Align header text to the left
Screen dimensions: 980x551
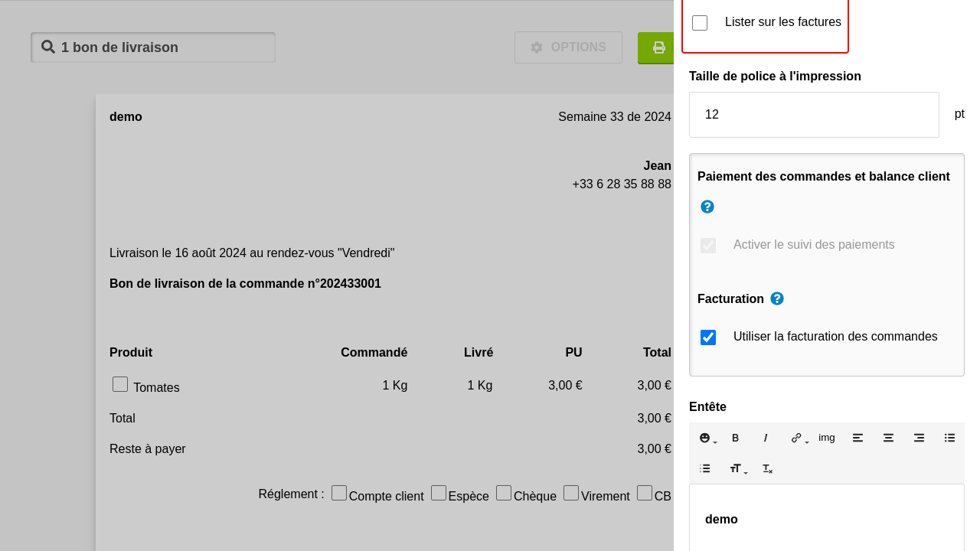point(857,438)
